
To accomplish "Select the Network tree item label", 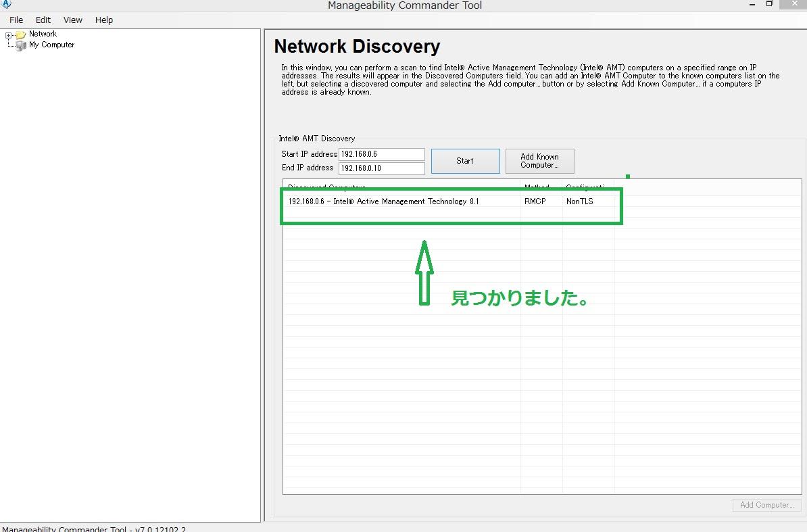I will click(x=43, y=34).
